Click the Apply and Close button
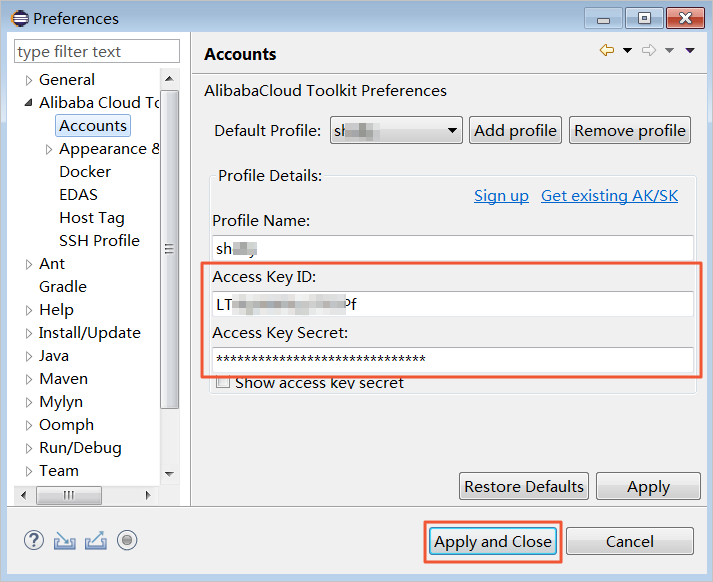713x582 pixels. coord(492,542)
